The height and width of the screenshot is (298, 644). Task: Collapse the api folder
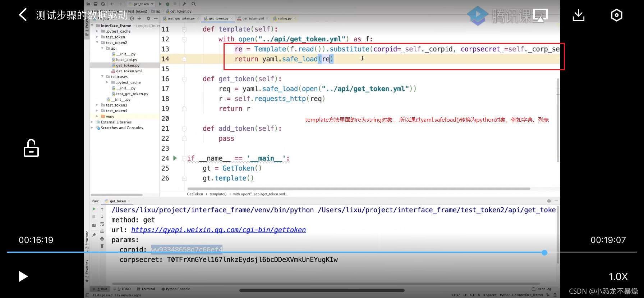[x=102, y=48]
